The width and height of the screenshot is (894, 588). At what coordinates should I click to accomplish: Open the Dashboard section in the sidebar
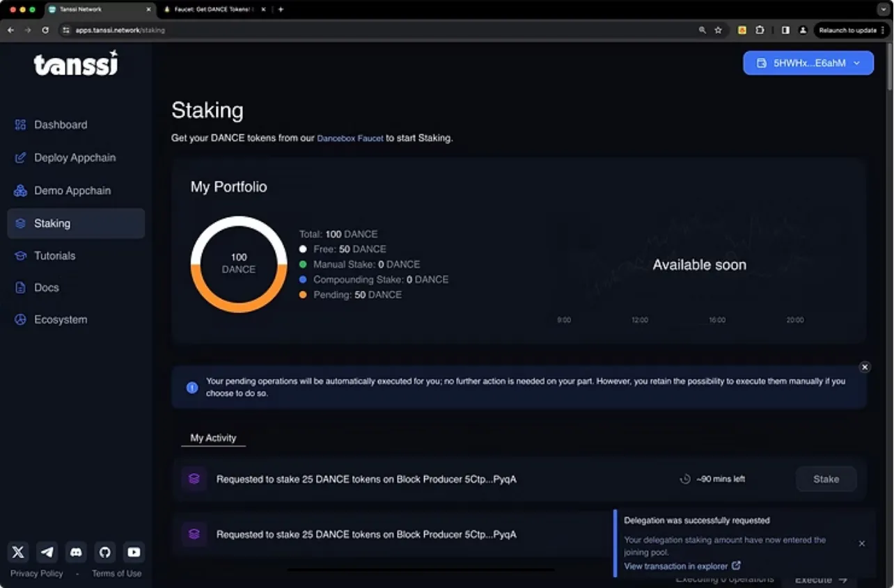tap(61, 125)
